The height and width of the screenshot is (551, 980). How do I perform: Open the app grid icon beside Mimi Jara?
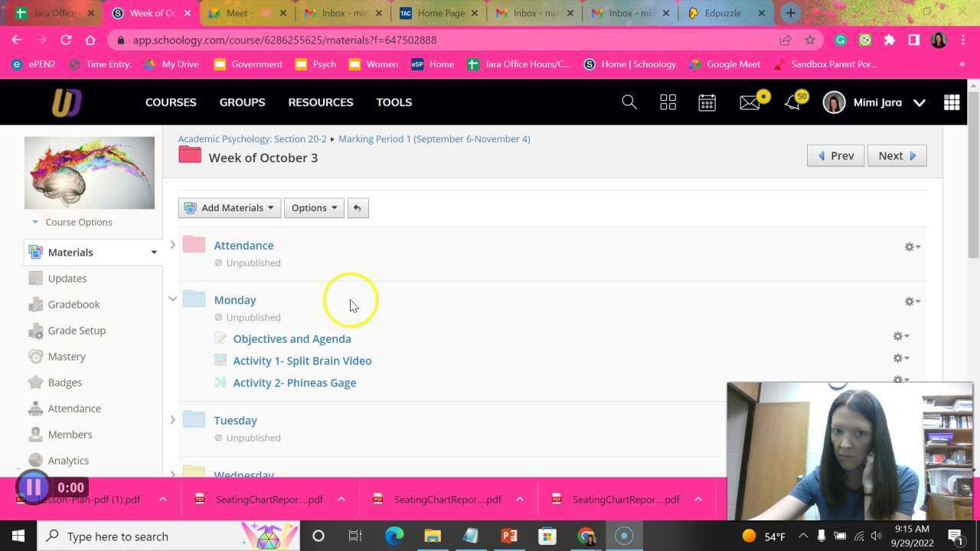click(952, 103)
